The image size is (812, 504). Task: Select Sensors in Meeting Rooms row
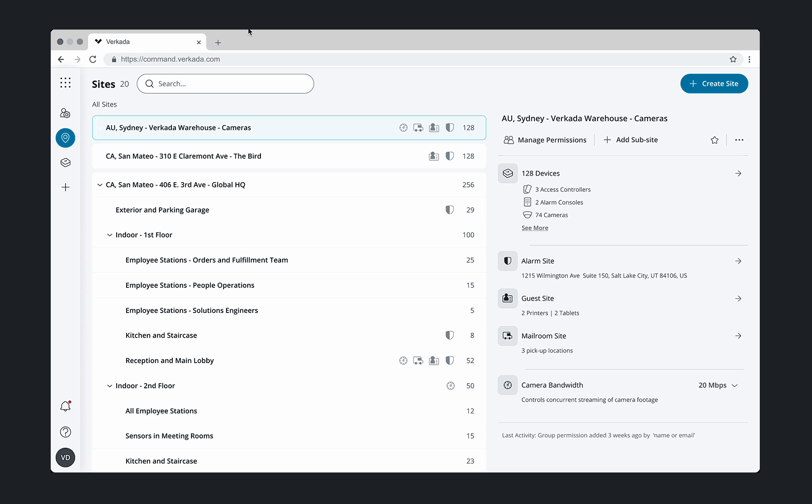(x=289, y=436)
